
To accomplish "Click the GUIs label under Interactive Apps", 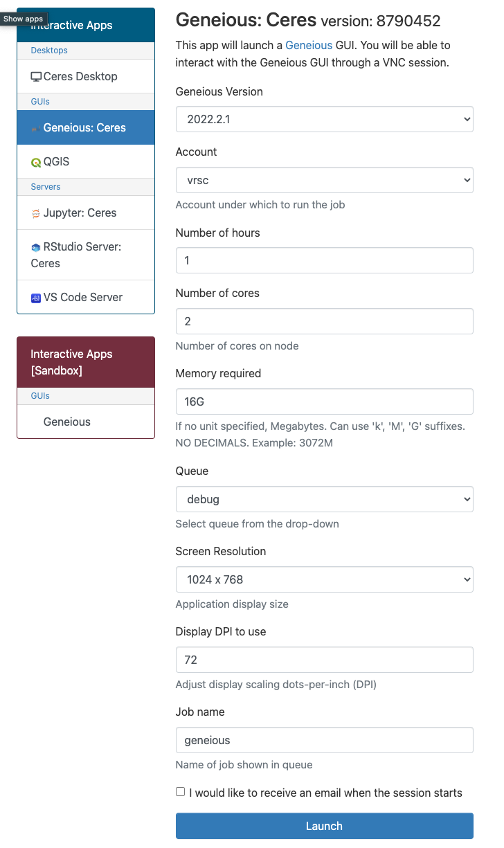I will pos(40,102).
